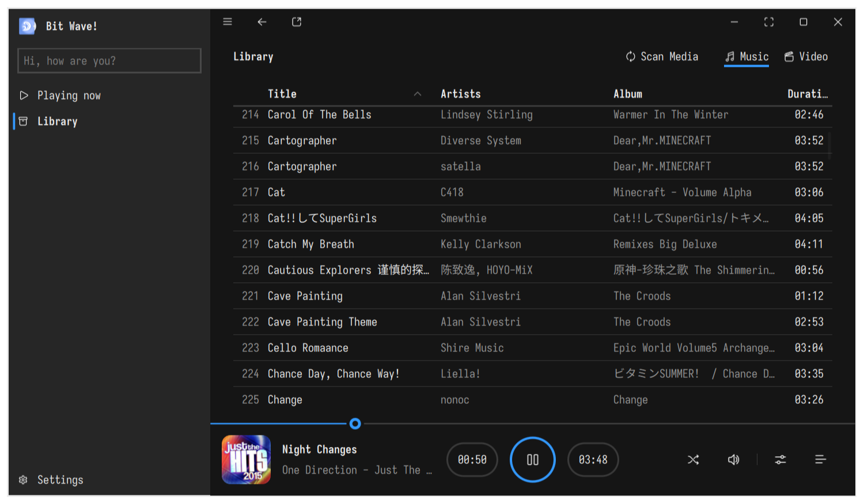This screenshot has width=864, height=504.
Task: Select row 216 Cartographer by satella
Action: [533, 166]
